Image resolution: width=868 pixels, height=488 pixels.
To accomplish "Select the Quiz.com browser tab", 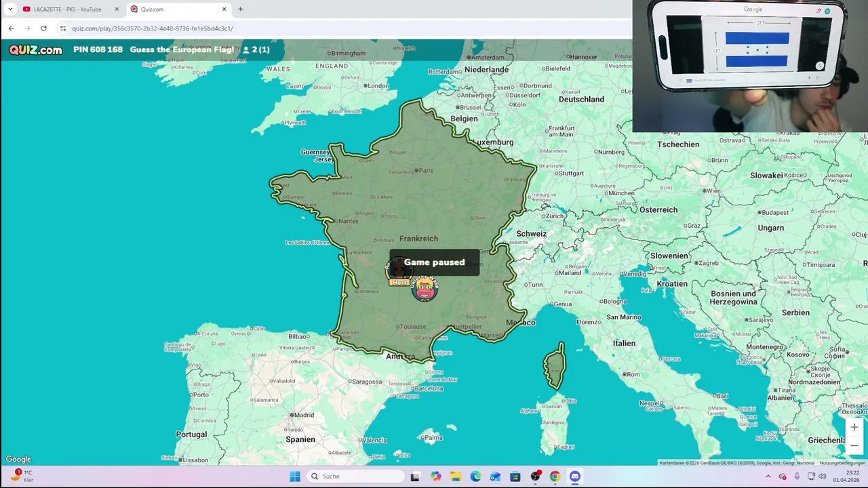I will (x=178, y=9).
